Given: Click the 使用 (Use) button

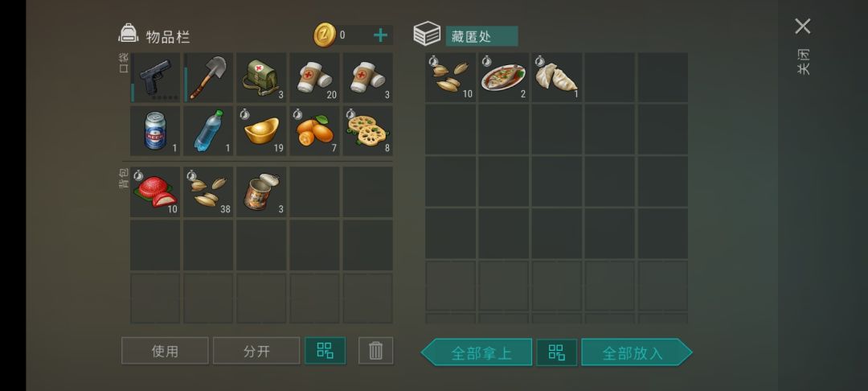Looking at the screenshot, I should coord(165,351).
